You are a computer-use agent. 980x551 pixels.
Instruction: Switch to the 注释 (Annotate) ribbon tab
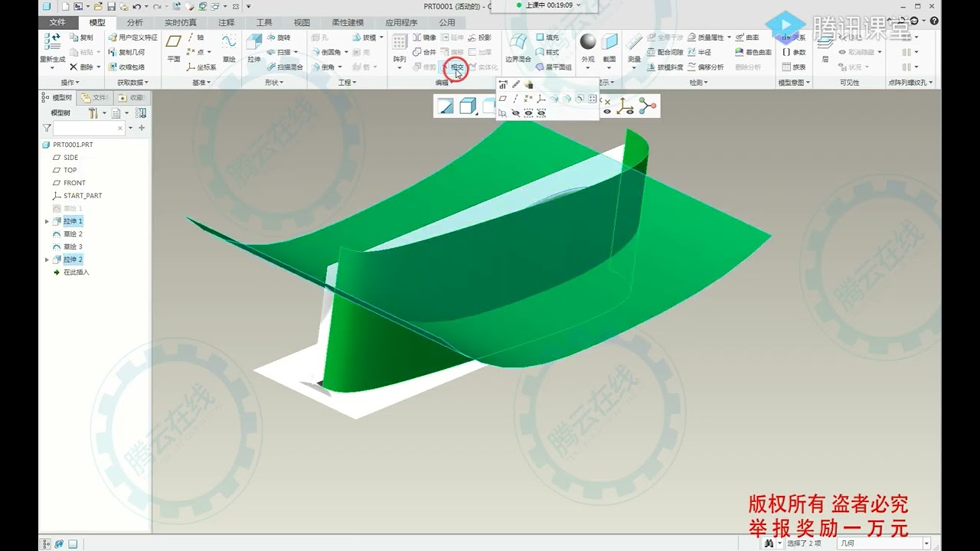point(227,22)
